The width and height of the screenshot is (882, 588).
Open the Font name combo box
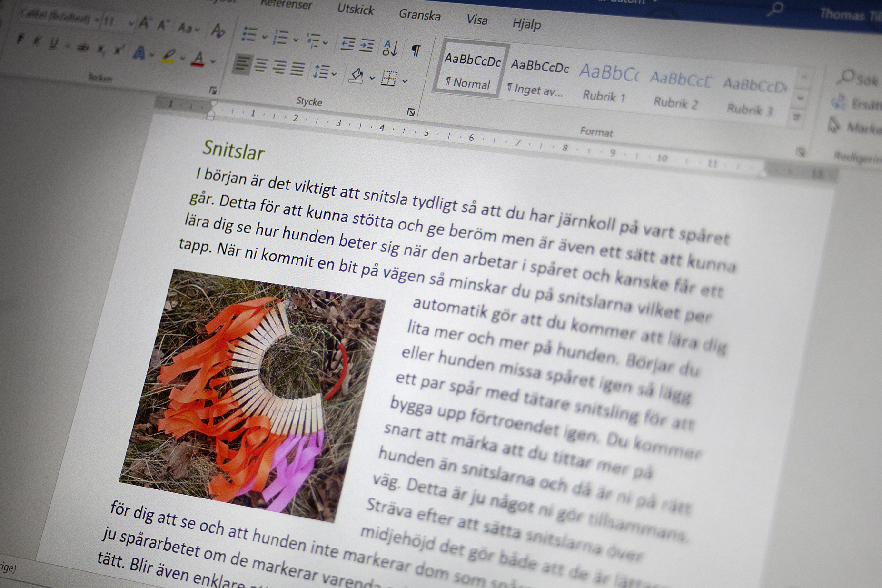click(60, 18)
